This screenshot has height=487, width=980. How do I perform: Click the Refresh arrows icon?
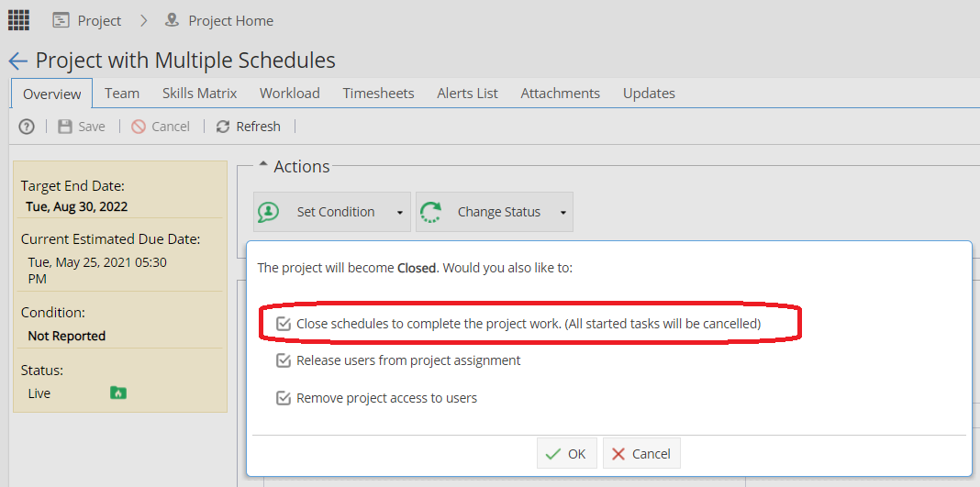click(x=222, y=127)
